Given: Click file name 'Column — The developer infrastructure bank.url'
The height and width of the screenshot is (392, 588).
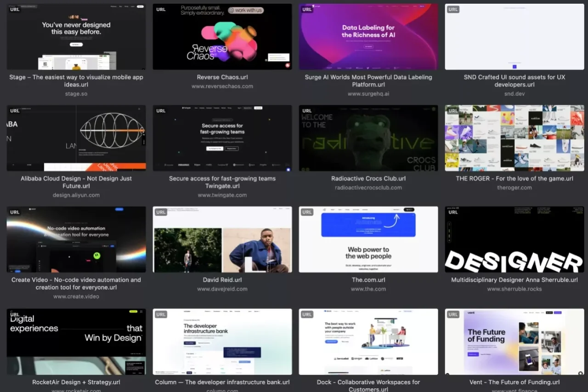Looking at the screenshot, I should click(222, 382).
